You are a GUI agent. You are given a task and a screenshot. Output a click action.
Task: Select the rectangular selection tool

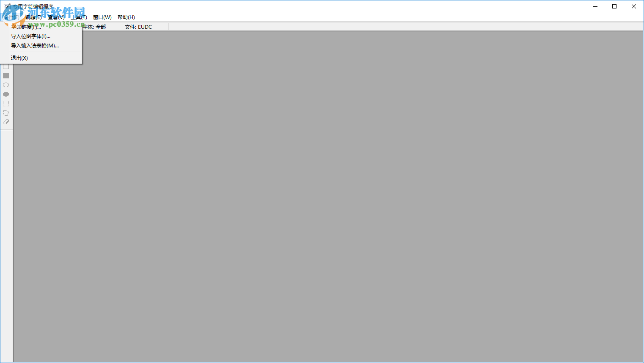pos(6,104)
